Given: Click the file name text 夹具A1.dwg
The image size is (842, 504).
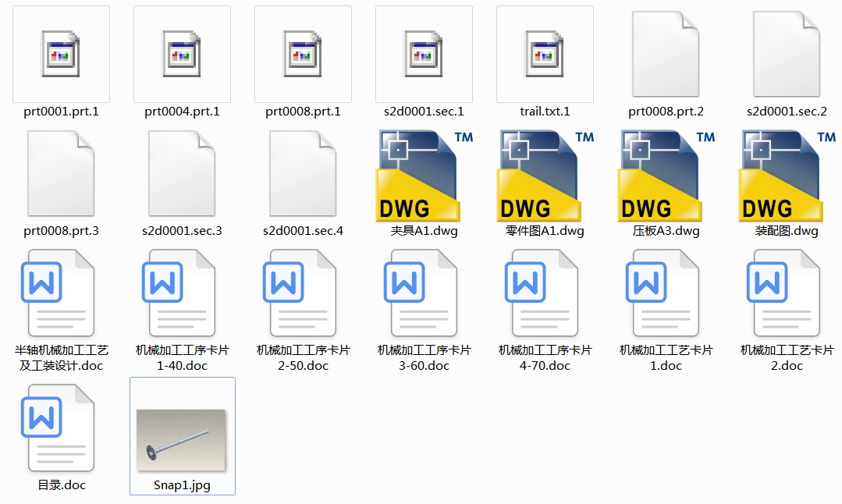Looking at the screenshot, I should 425,232.
